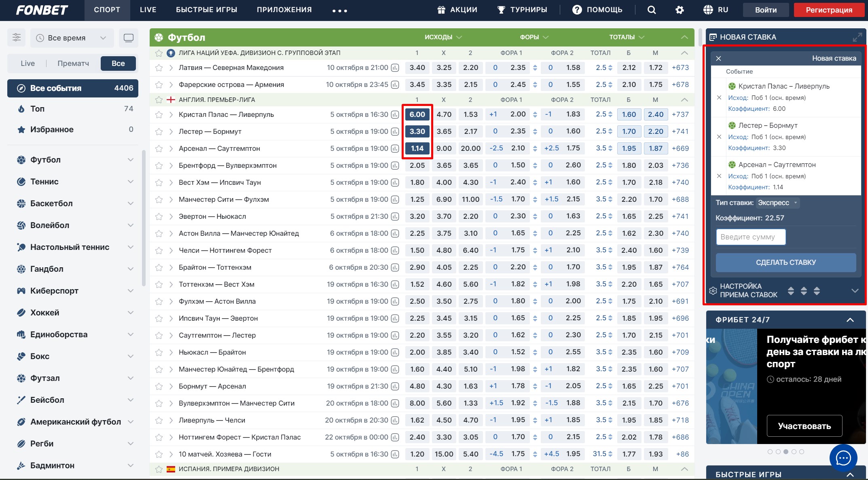Open the Тоталы column dropdown
This screenshot has width=868, height=480.
click(627, 37)
